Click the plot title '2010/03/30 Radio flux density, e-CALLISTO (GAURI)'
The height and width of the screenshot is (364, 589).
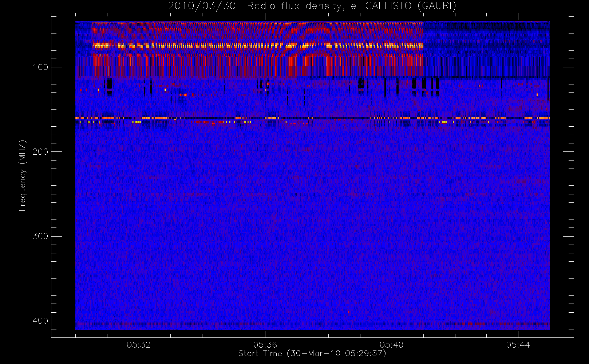point(312,6)
